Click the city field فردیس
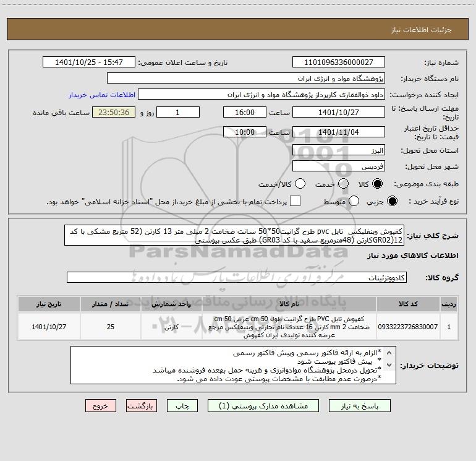 pyautogui.click(x=339, y=166)
